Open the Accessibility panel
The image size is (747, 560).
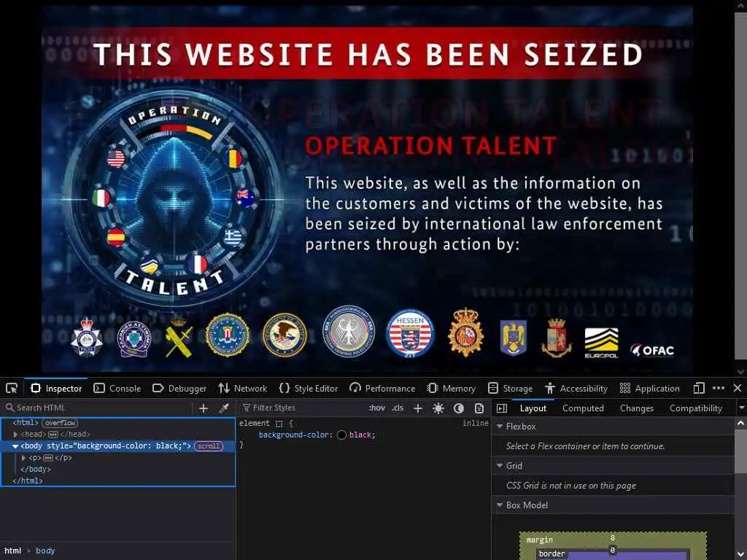576,388
